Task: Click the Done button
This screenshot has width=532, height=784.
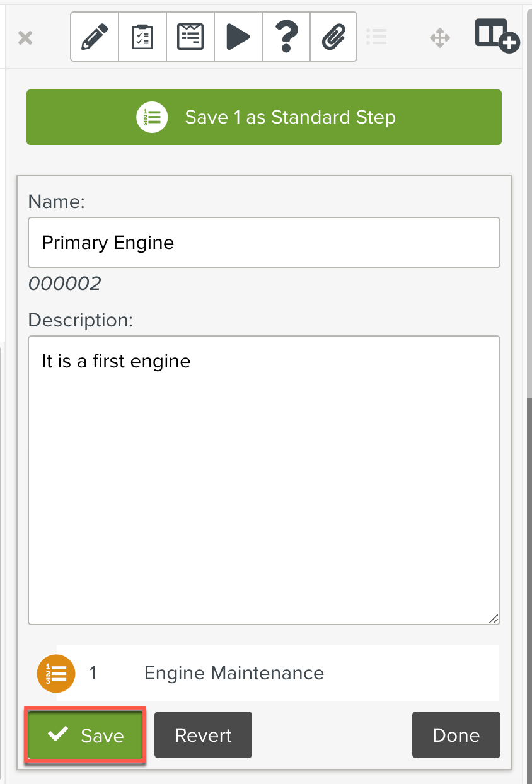Action: (456, 734)
